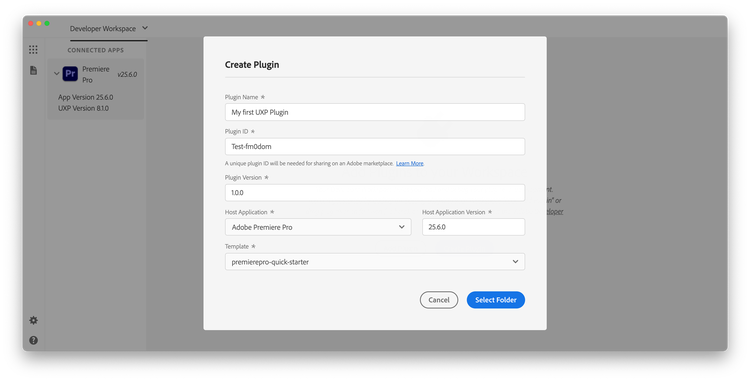Click the v25.6.0 version label
Screen dimensions: 750x381
[127, 75]
